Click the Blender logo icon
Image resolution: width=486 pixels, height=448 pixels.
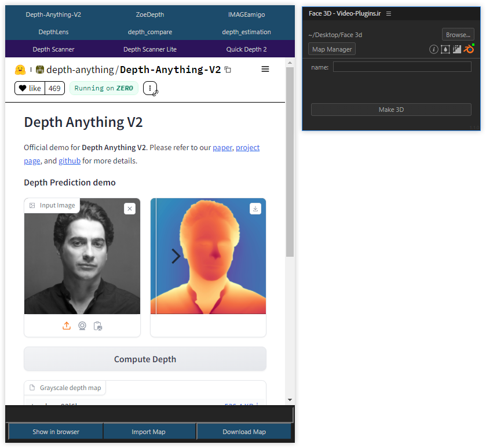(x=469, y=49)
